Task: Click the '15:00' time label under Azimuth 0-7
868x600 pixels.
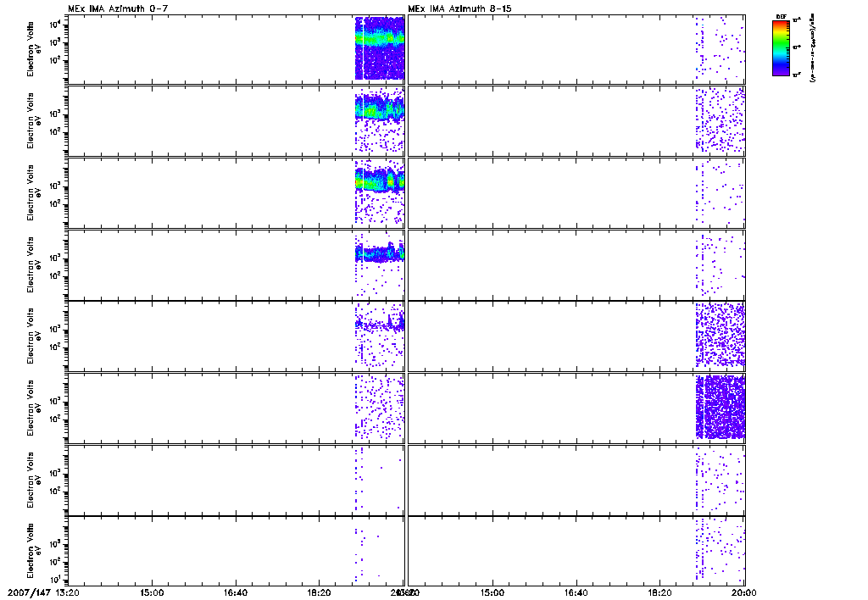Action: [152, 593]
